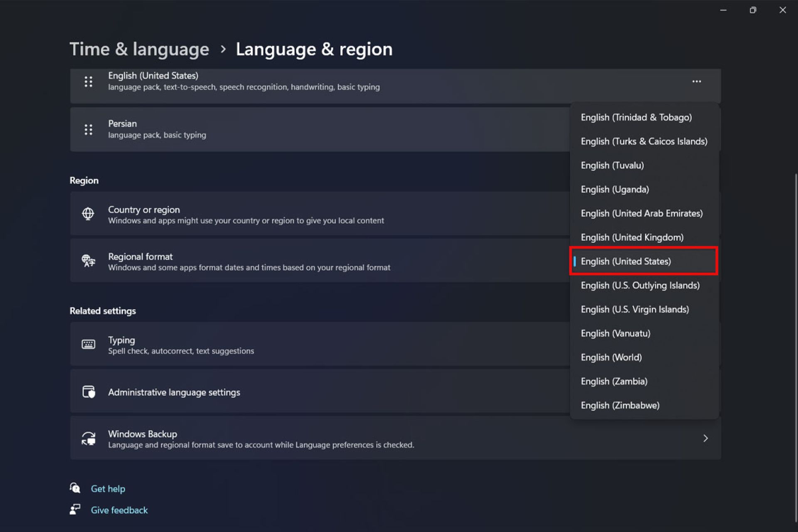Image resolution: width=798 pixels, height=532 pixels.
Task: Click the keyboard icon next to Typing
Action: pyautogui.click(x=88, y=344)
